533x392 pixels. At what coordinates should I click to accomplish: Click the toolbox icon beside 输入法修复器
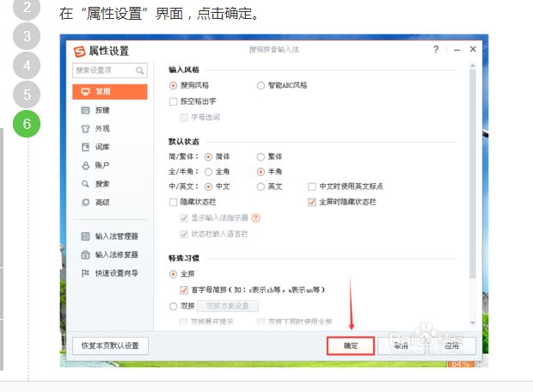point(85,254)
